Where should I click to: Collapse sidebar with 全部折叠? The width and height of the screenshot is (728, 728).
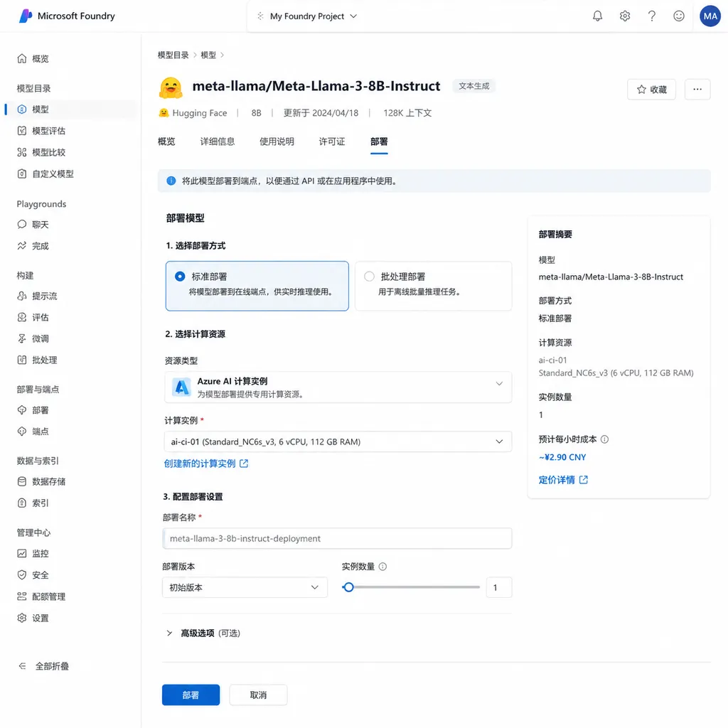pos(43,666)
